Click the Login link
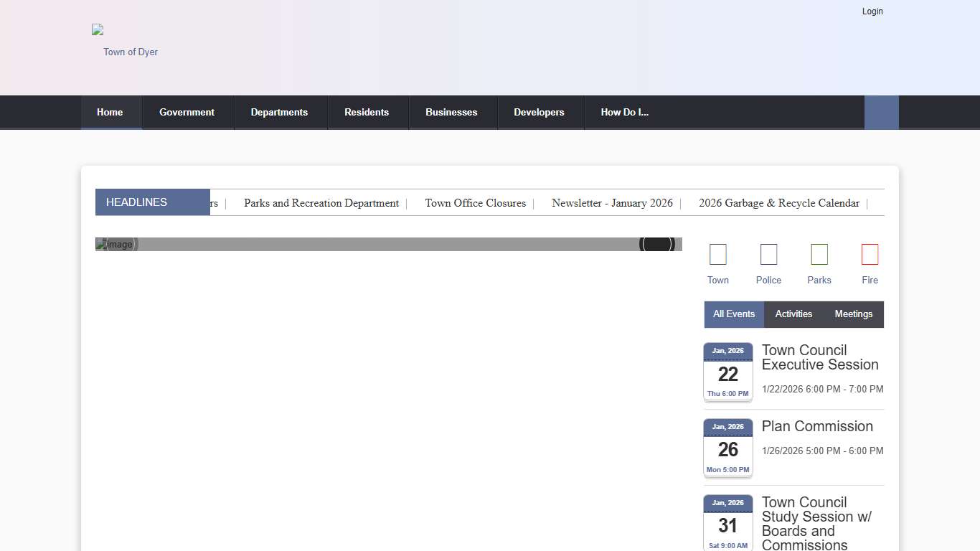 (872, 11)
